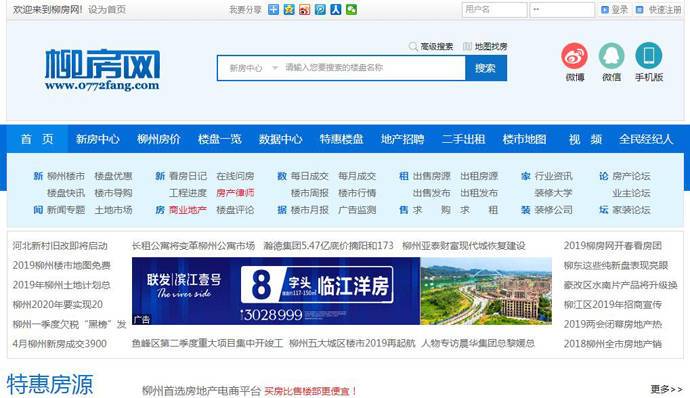Click the 高级搜索 magnifier icon

(413, 46)
